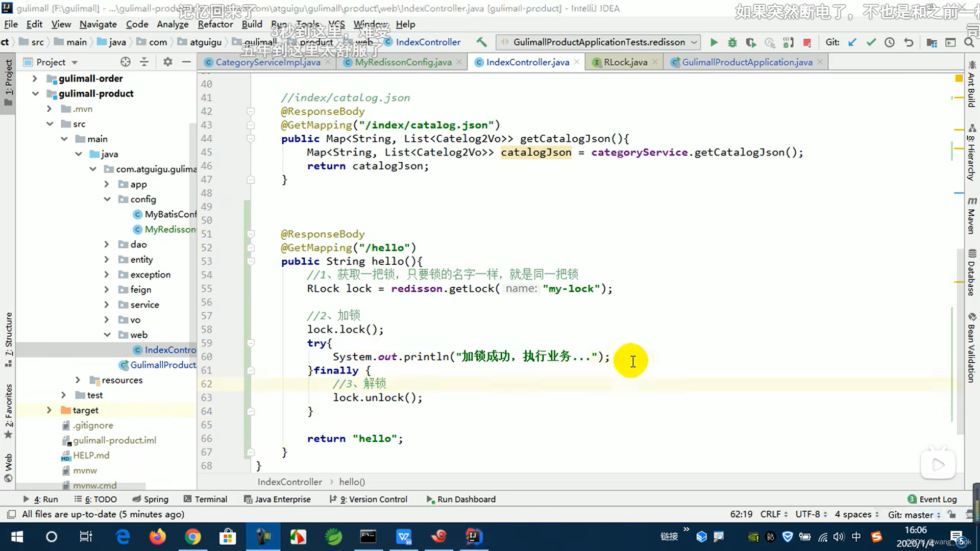The height and width of the screenshot is (551, 980).
Task: Open Database side panel
Action: [971, 273]
